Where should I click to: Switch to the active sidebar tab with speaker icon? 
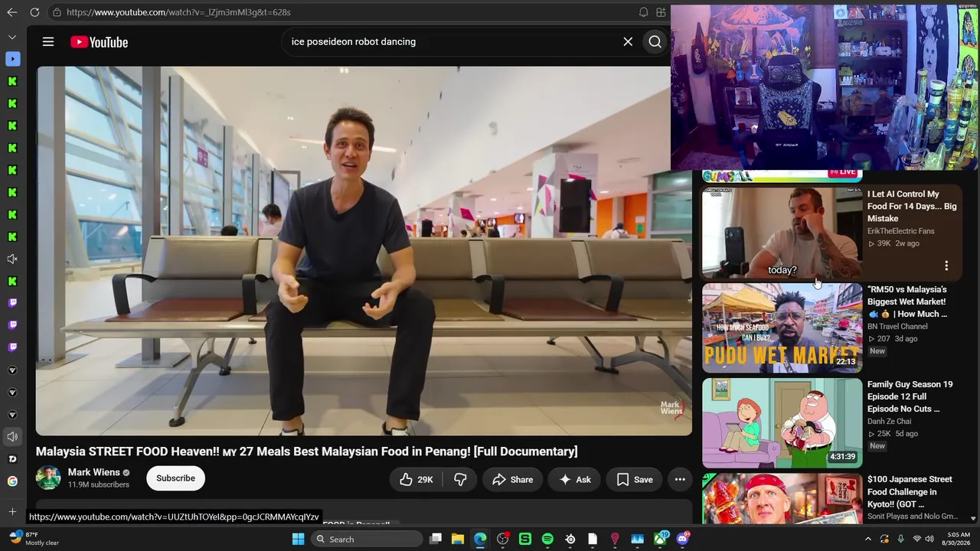coord(12,437)
